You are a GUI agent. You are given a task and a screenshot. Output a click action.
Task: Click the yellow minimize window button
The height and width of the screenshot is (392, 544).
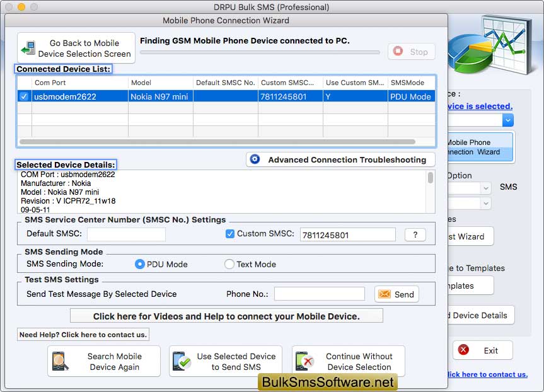tap(21, 6)
